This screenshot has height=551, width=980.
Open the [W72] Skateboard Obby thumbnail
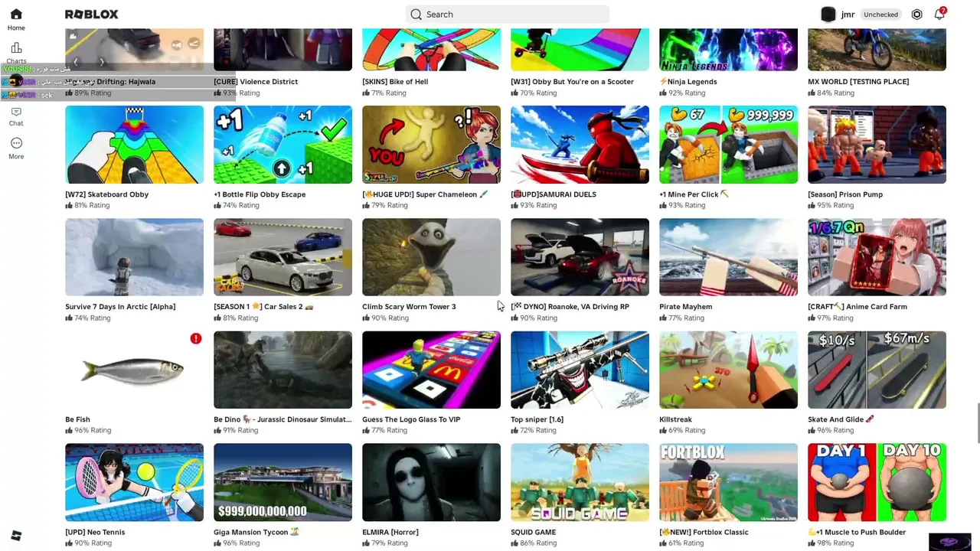pyautogui.click(x=134, y=145)
